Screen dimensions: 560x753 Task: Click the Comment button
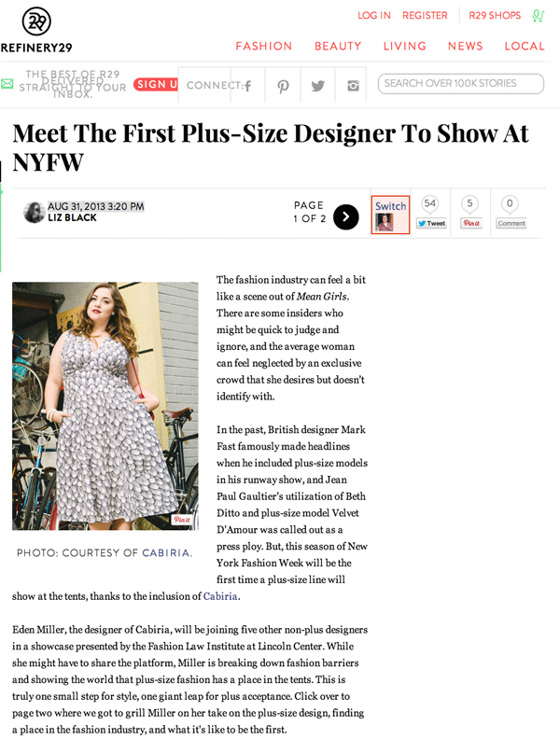click(511, 223)
